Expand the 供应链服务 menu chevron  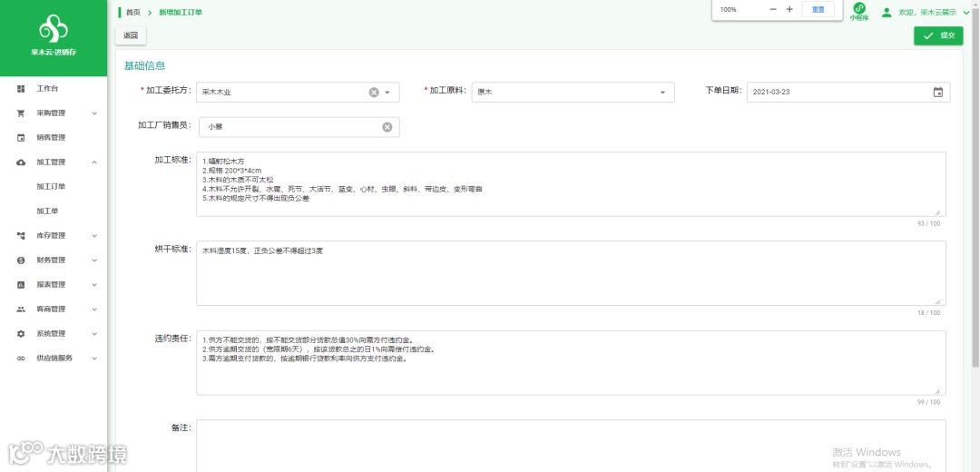pos(94,359)
